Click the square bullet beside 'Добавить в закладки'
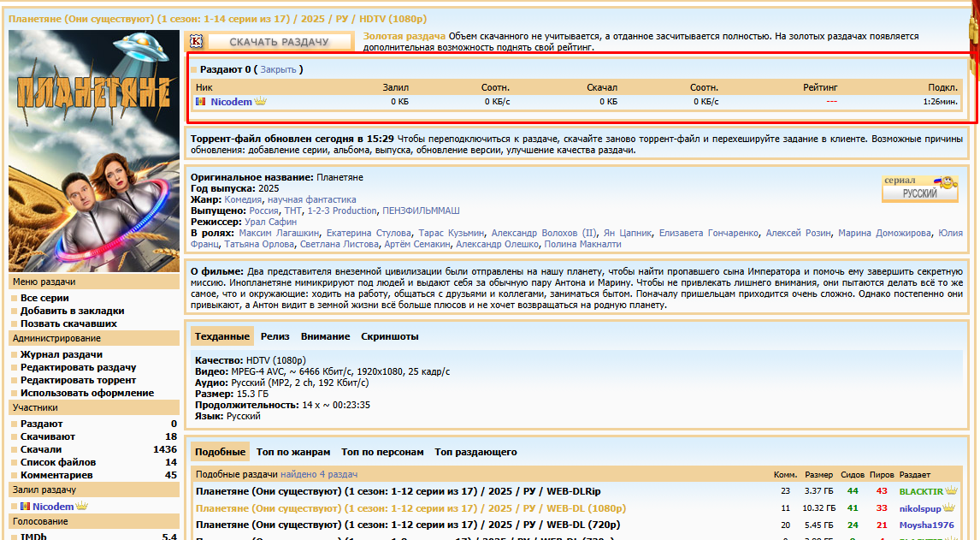The image size is (980, 540). pos(15,312)
